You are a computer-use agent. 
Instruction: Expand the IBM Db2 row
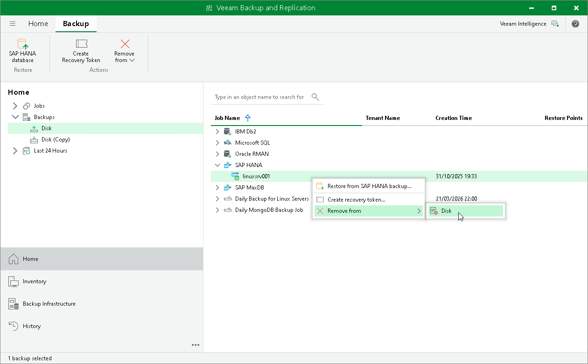pos(217,132)
